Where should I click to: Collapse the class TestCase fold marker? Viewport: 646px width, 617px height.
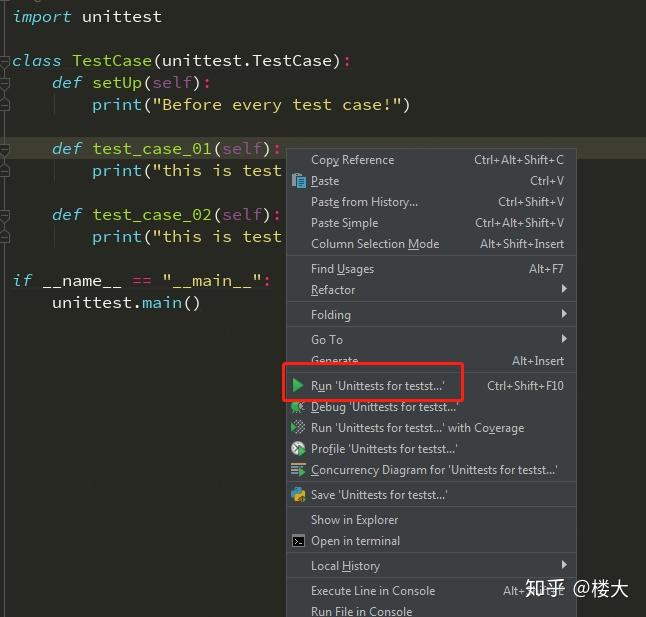5,62
